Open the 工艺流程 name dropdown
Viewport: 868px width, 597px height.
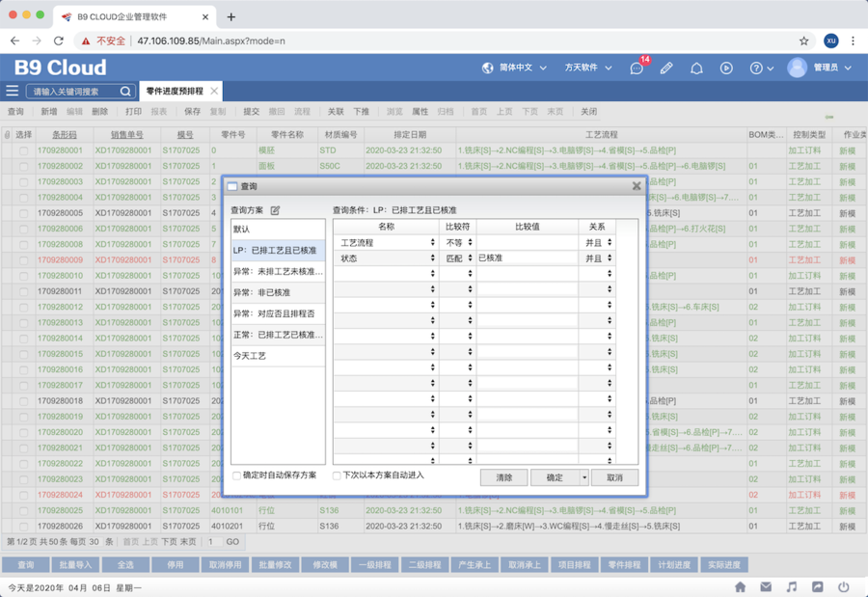[387, 243]
